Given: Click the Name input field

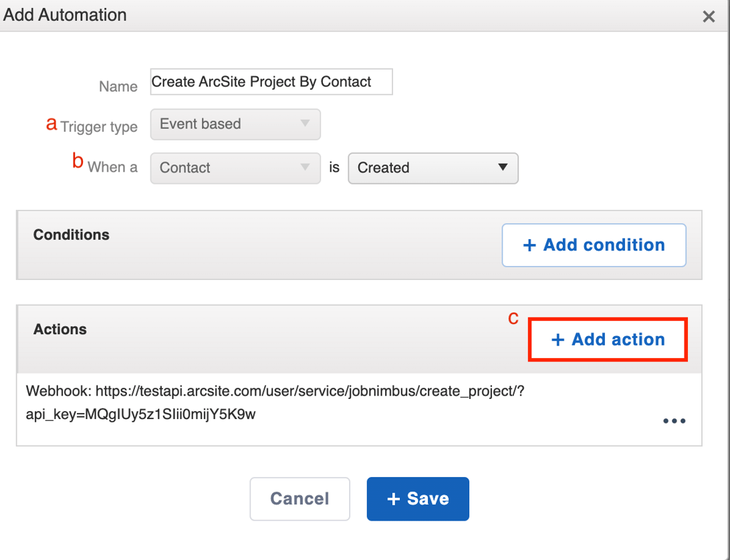Looking at the screenshot, I should (x=271, y=82).
